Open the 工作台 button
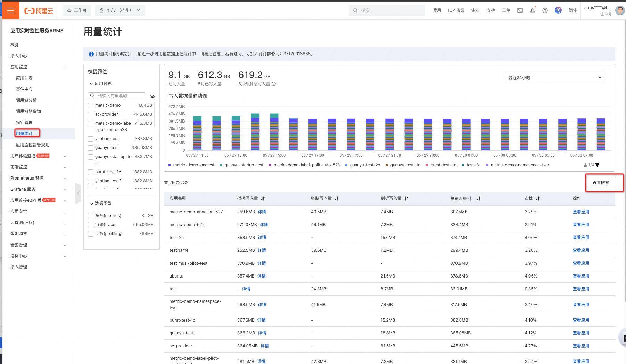626x364 pixels. 77,10
